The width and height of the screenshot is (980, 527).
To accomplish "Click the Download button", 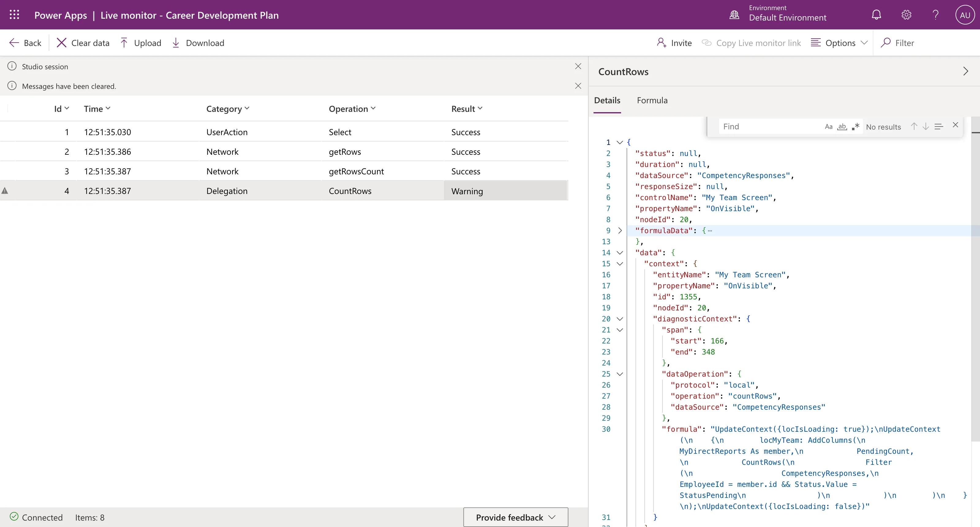I will (198, 43).
